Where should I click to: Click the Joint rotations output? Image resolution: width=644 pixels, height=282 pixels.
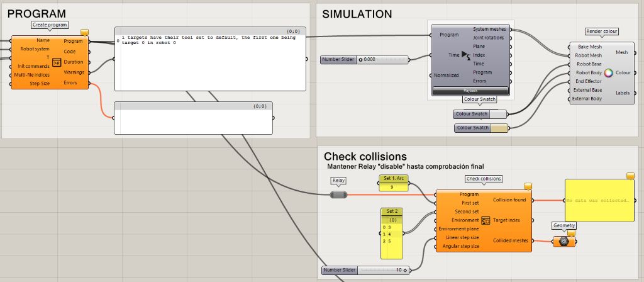click(488, 38)
